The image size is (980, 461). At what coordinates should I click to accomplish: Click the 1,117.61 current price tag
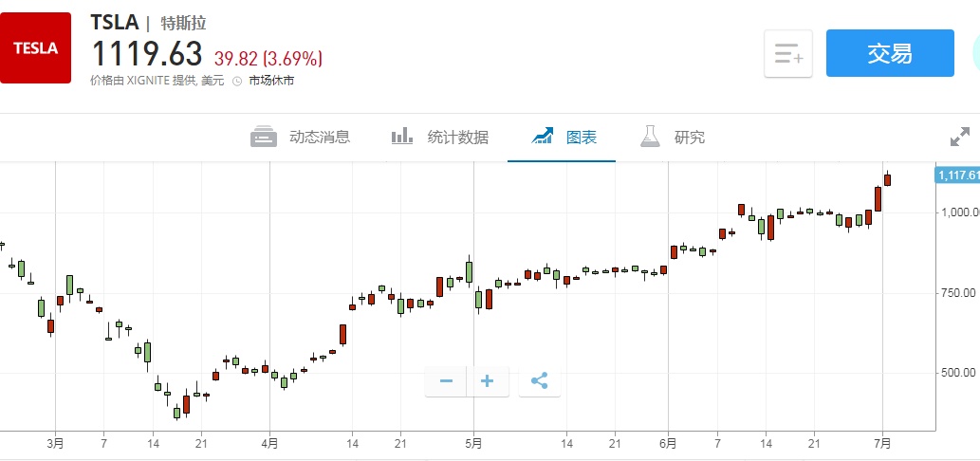pos(957,175)
